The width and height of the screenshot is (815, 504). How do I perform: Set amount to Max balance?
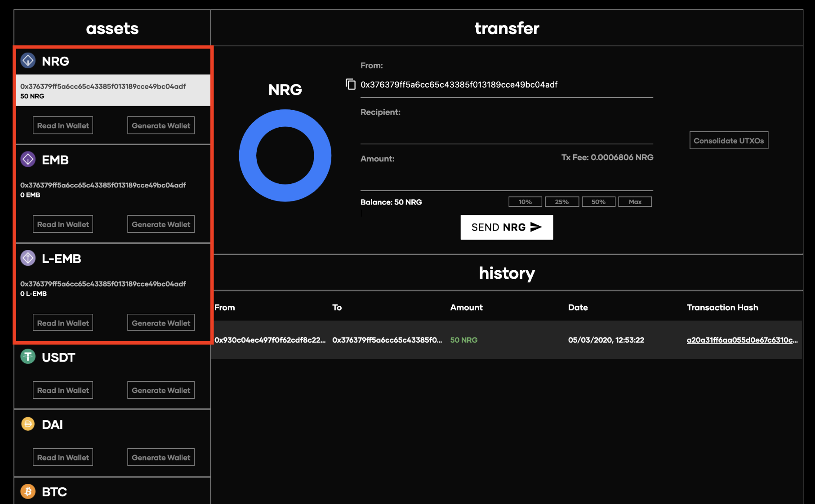635,202
